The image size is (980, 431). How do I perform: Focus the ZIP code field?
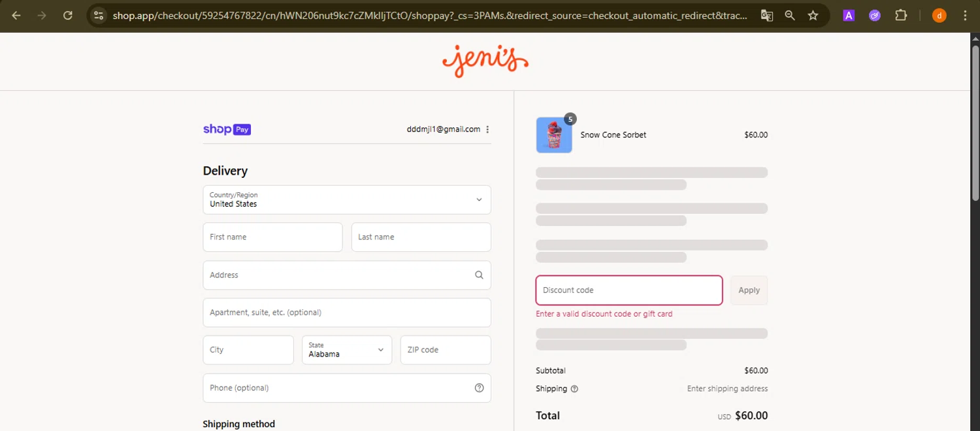pos(446,350)
